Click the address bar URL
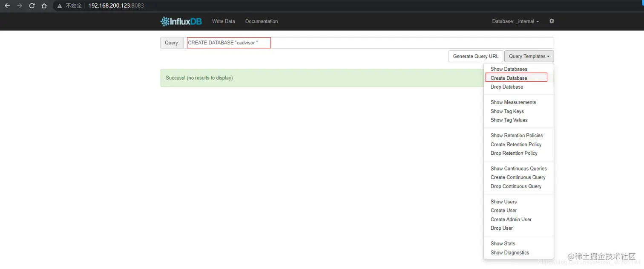The height and width of the screenshot is (269, 644). 116,6
